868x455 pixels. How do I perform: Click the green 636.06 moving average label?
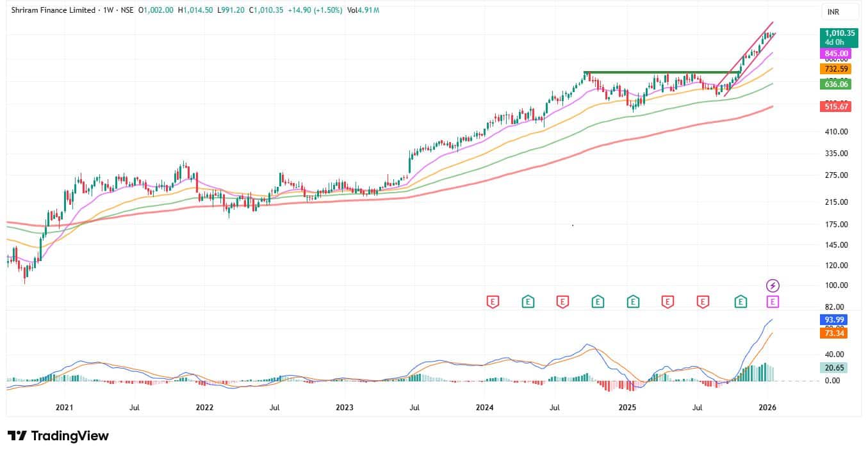(x=837, y=84)
